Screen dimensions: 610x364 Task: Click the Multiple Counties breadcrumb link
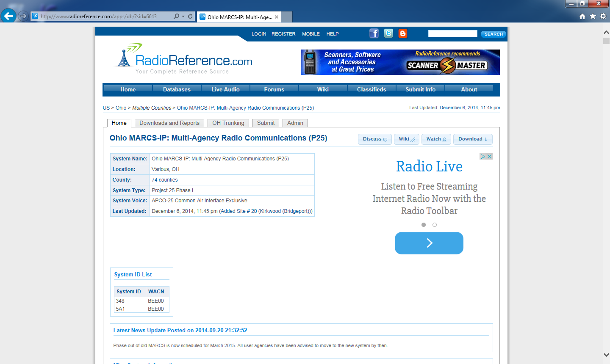152,108
